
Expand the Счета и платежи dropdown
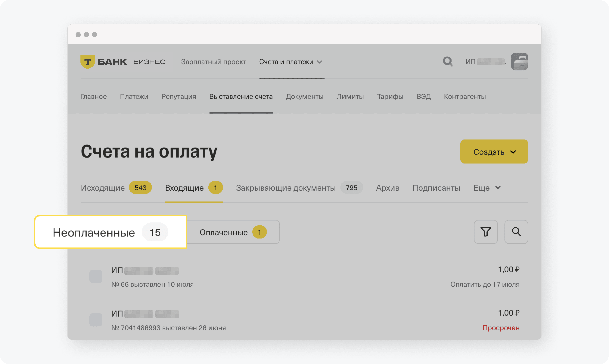pos(291,62)
